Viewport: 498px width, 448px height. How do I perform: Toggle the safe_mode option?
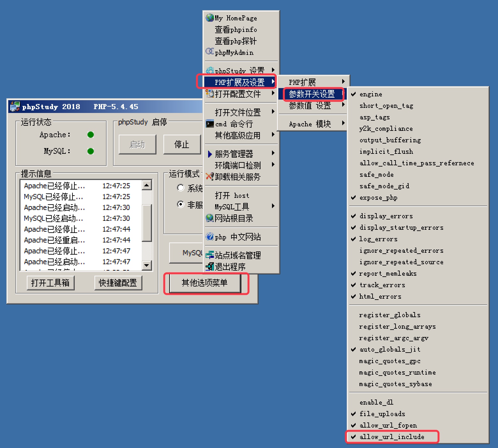(418, 175)
